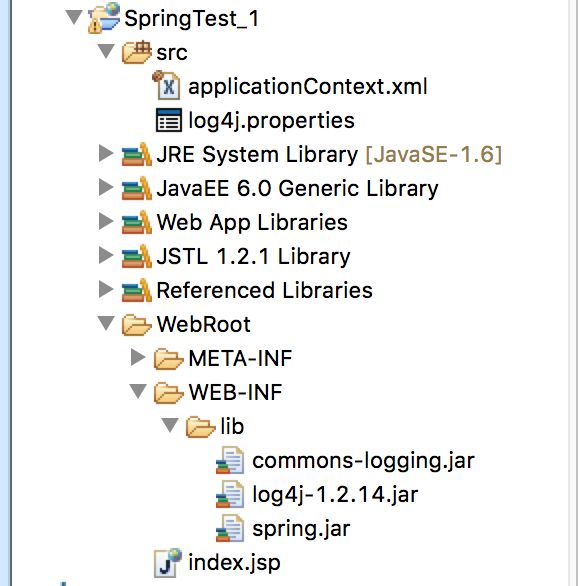This screenshot has width=578, height=586.
Task: Click the index.jsp file icon
Action: [x=168, y=562]
